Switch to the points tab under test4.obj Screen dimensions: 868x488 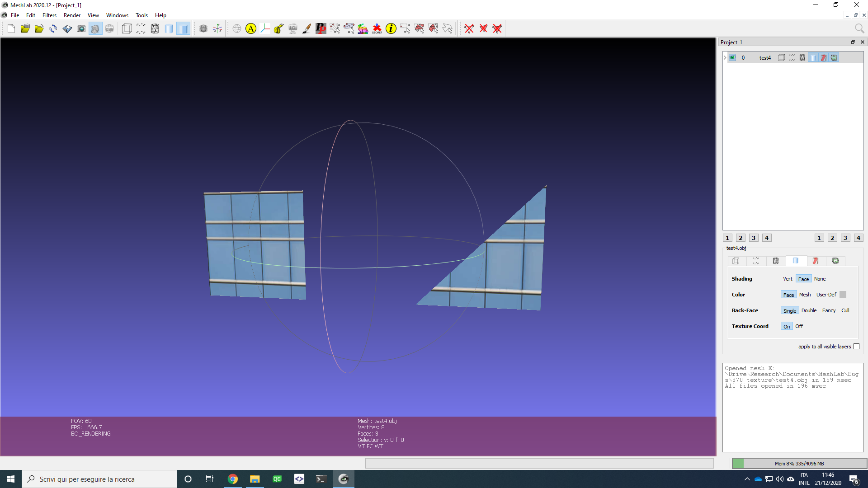[755, 261]
